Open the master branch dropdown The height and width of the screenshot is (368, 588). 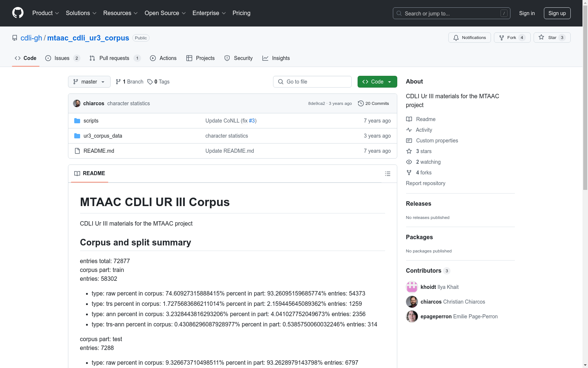point(89,82)
